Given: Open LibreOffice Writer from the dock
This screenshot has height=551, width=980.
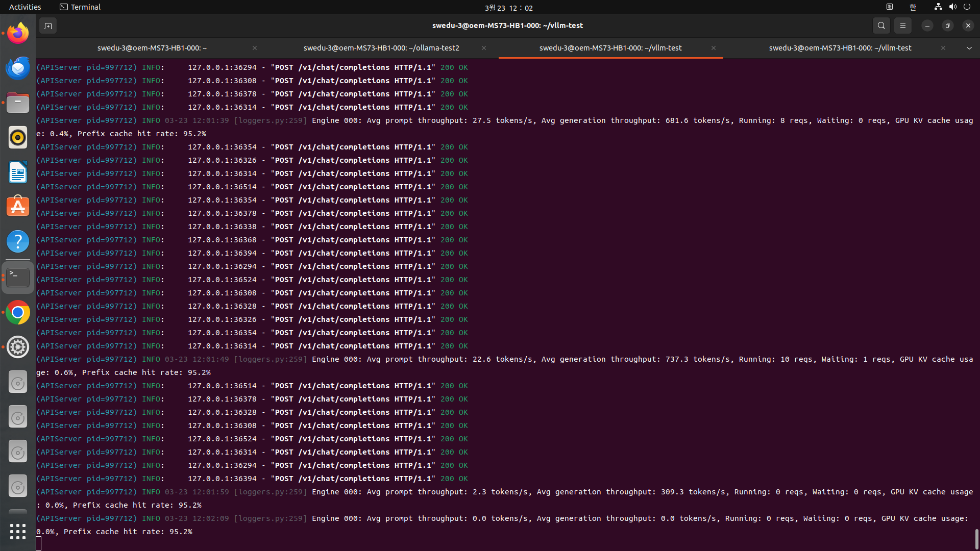Looking at the screenshot, I should point(18,172).
